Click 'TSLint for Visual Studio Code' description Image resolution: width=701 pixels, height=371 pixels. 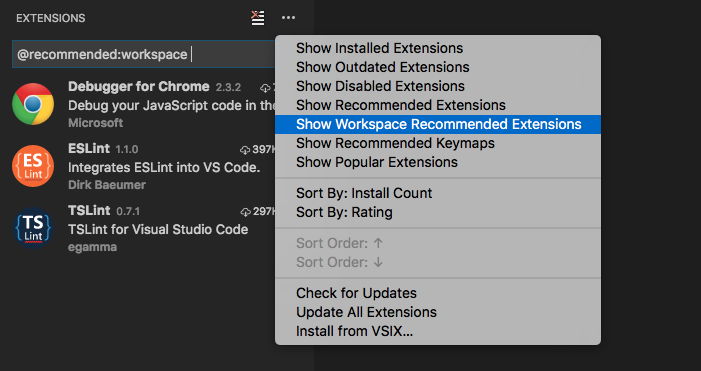pyautogui.click(x=158, y=229)
